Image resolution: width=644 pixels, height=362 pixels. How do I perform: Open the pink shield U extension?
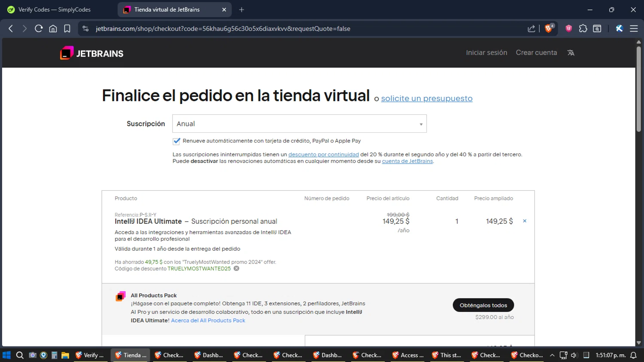click(568, 28)
